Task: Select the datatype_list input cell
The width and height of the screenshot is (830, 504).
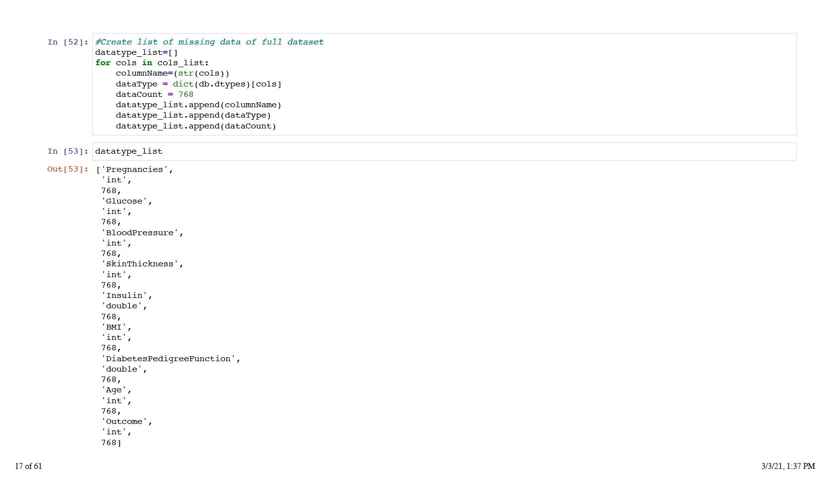Action: click(444, 151)
